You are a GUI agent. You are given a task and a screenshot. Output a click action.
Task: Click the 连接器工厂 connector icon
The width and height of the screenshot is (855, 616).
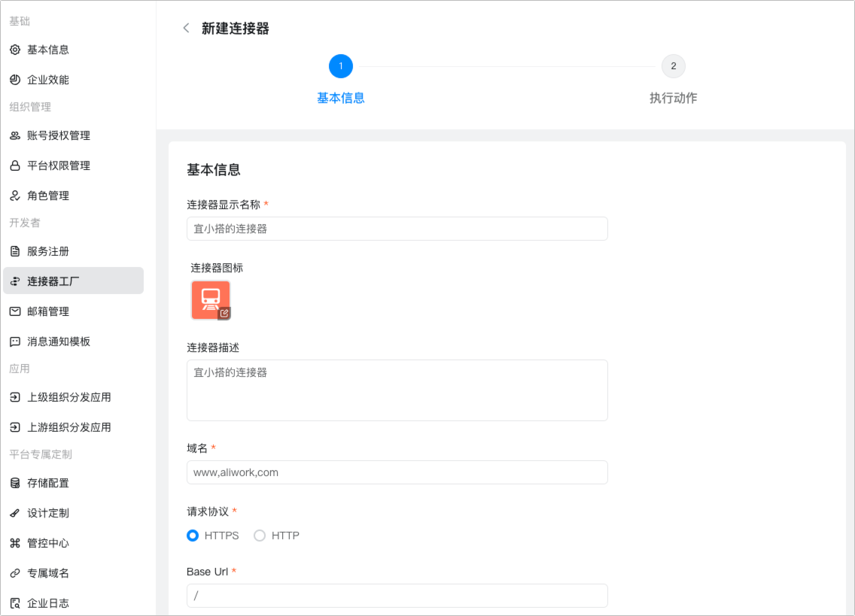click(15, 281)
